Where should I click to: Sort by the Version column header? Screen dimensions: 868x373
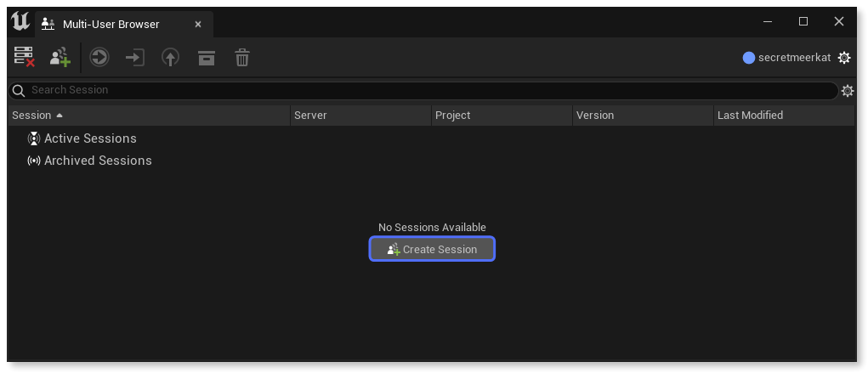coord(644,115)
